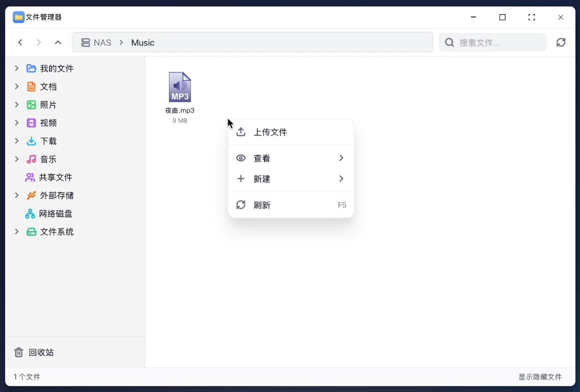Click the magnifier search icon

click(449, 43)
